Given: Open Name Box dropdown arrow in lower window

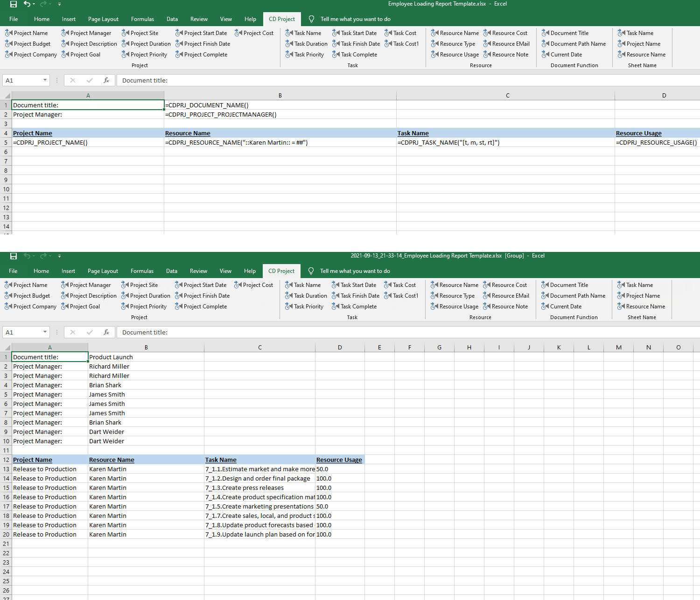Looking at the screenshot, I should coord(45,332).
